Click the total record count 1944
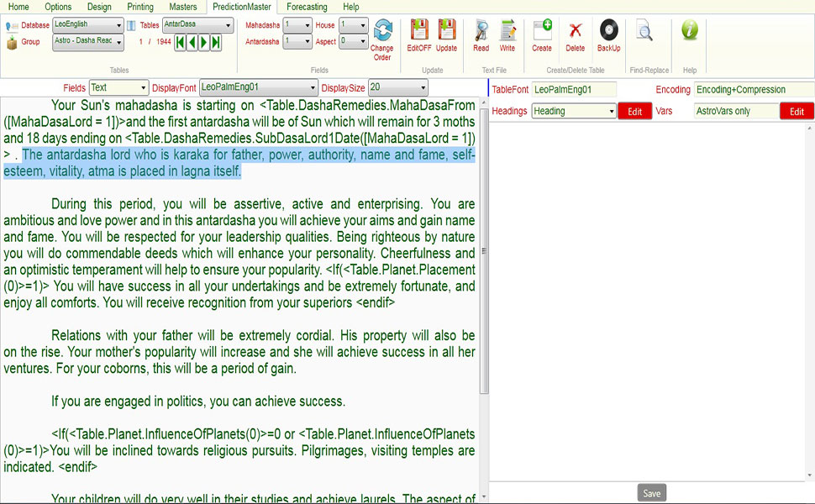Screen dimensions: 815x504 click(x=164, y=41)
